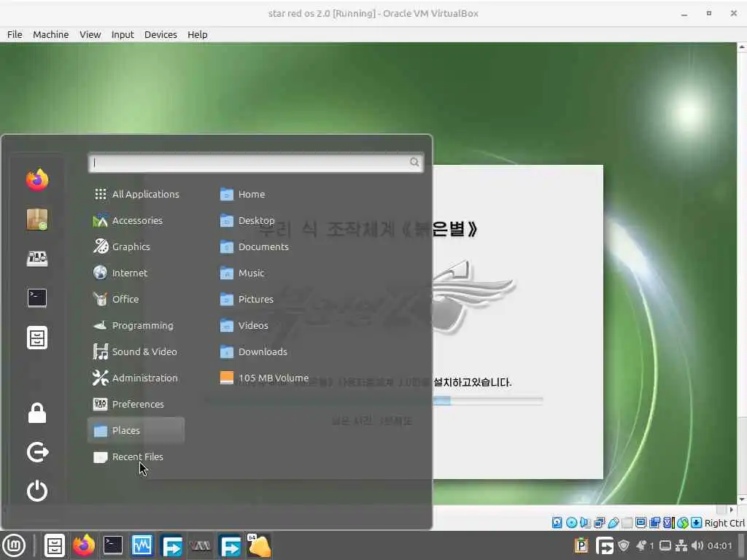Select the Graphics category

coord(136,246)
